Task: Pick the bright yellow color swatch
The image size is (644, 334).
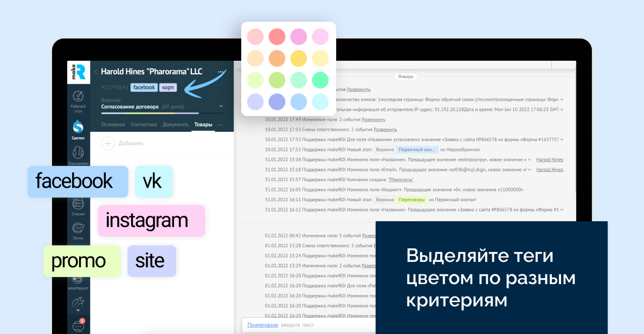Action: [299, 59]
